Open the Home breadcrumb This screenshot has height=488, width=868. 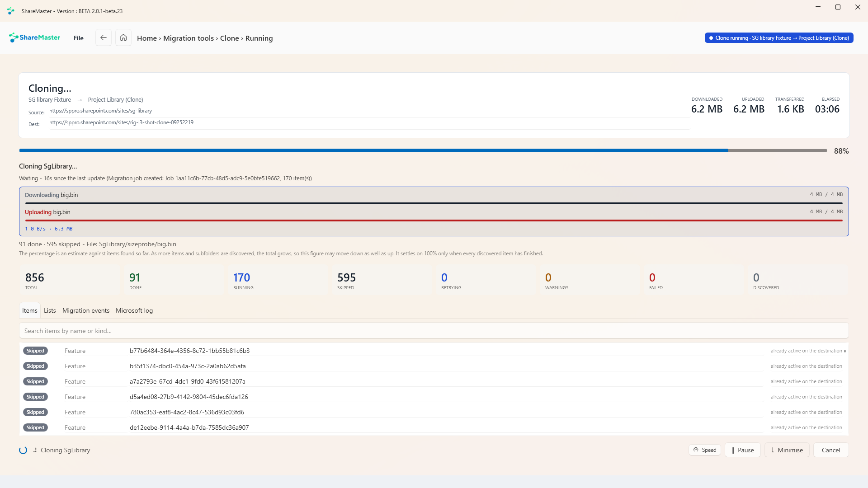147,38
